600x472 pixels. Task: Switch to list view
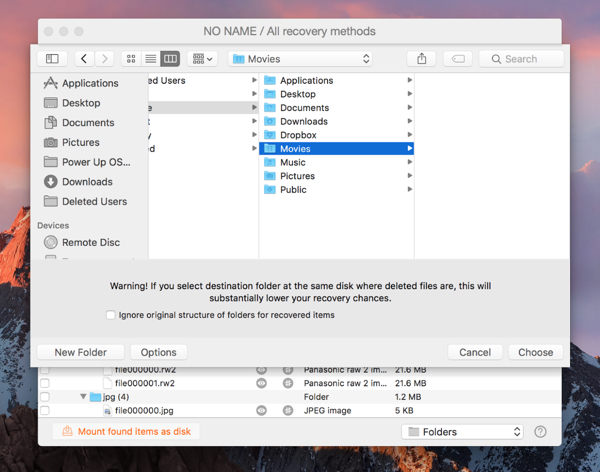pyautogui.click(x=150, y=59)
